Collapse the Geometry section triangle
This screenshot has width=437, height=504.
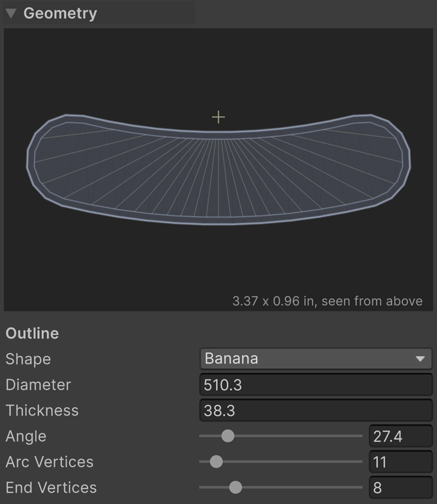pyautogui.click(x=11, y=14)
